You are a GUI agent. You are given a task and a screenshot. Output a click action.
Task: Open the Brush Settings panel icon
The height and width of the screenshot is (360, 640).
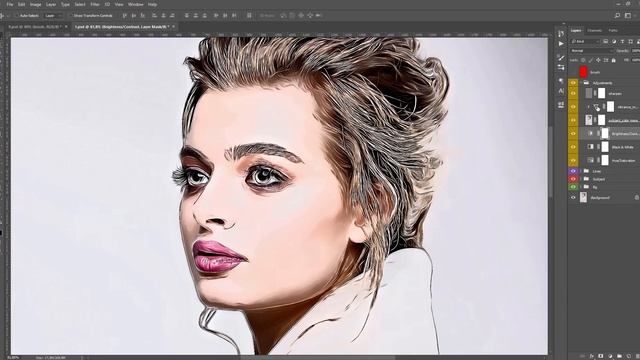(x=561, y=58)
